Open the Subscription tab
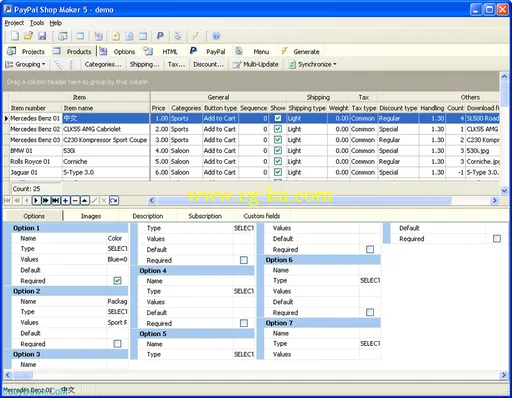 205,216
